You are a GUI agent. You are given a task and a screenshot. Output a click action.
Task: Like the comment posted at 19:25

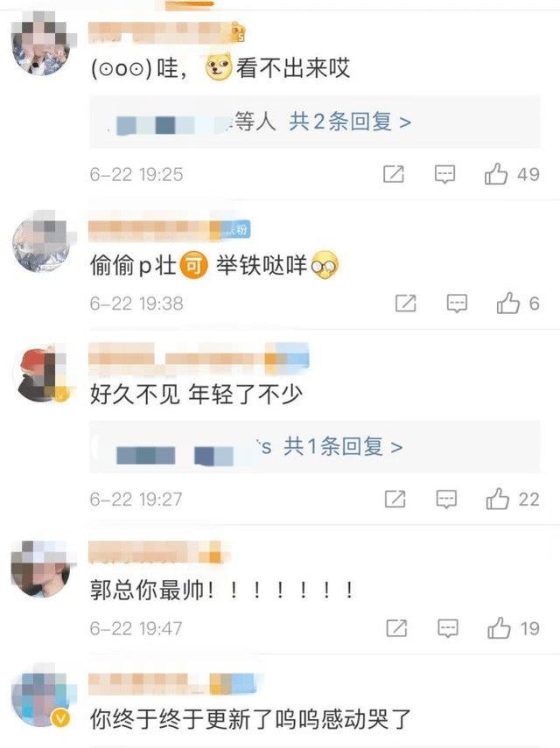(496, 174)
